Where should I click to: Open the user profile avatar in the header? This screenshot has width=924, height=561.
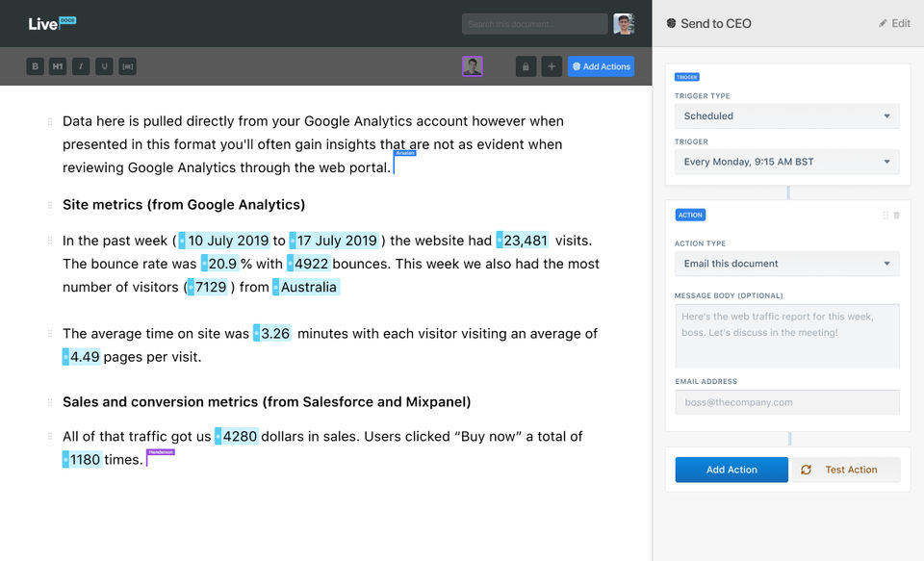click(624, 24)
